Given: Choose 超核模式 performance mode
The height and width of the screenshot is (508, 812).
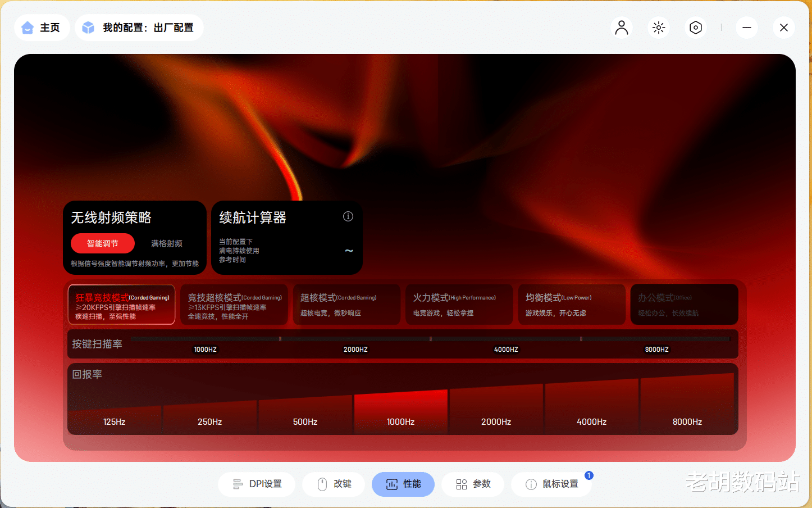Looking at the screenshot, I should click(346, 305).
